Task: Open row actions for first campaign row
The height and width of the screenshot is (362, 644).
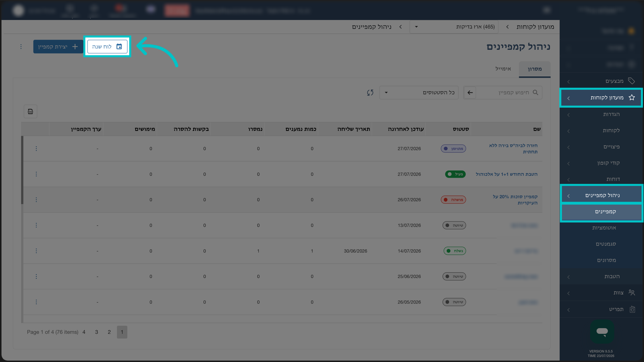Action: coord(36,149)
